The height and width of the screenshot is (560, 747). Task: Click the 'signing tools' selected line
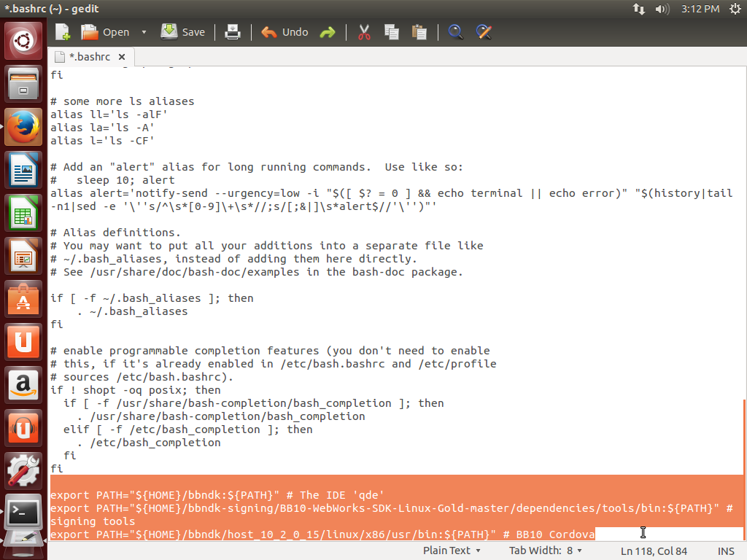click(93, 521)
